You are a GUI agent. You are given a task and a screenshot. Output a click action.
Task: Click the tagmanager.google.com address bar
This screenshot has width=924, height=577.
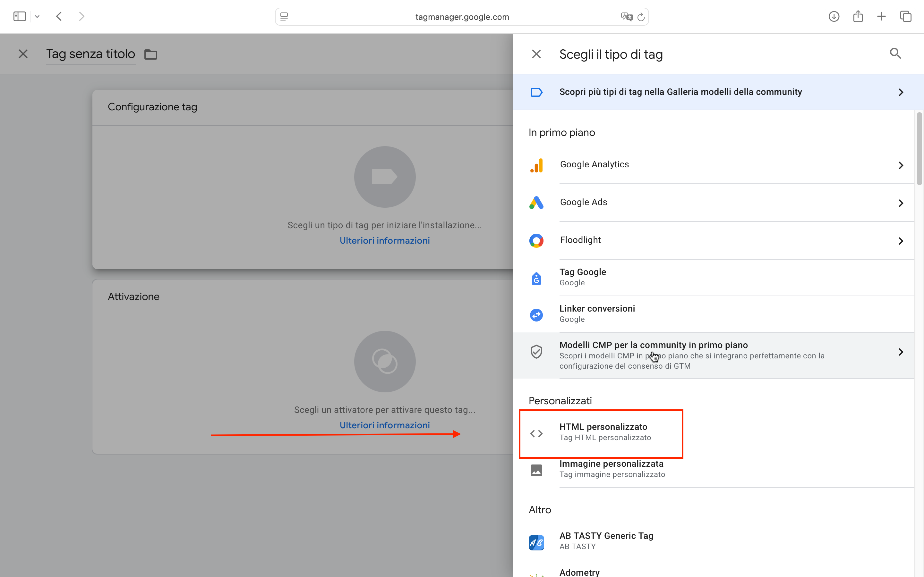[x=462, y=17]
